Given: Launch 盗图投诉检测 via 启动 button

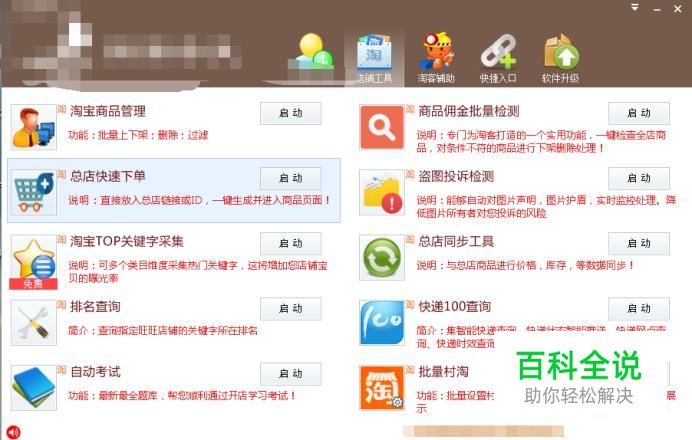Looking at the screenshot, I should [639, 178].
